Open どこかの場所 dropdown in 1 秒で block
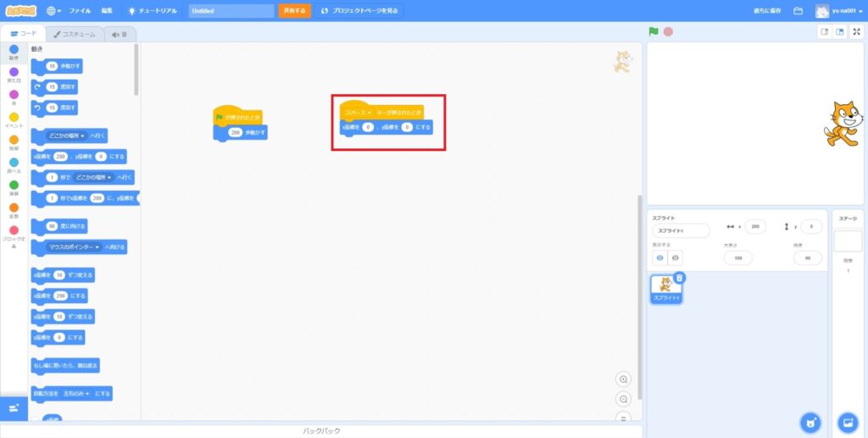868x438 pixels. tap(93, 178)
